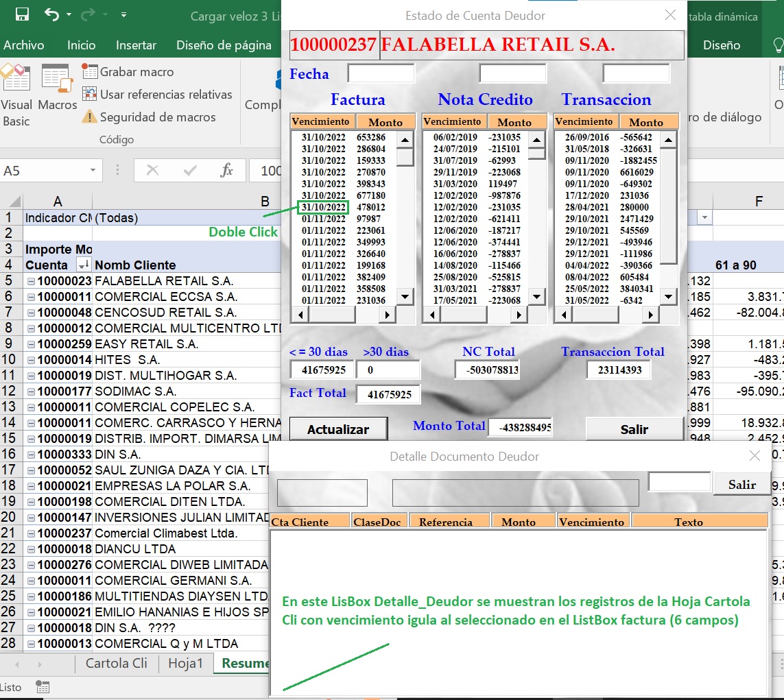Open the Name Box dropdown arrow
Screen dimensions: 784x700
[x=93, y=171]
